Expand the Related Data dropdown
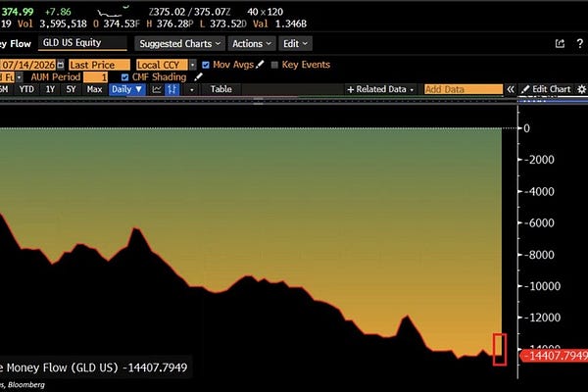The width and height of the screenshot is (588, 392). (x=380, y=89)
